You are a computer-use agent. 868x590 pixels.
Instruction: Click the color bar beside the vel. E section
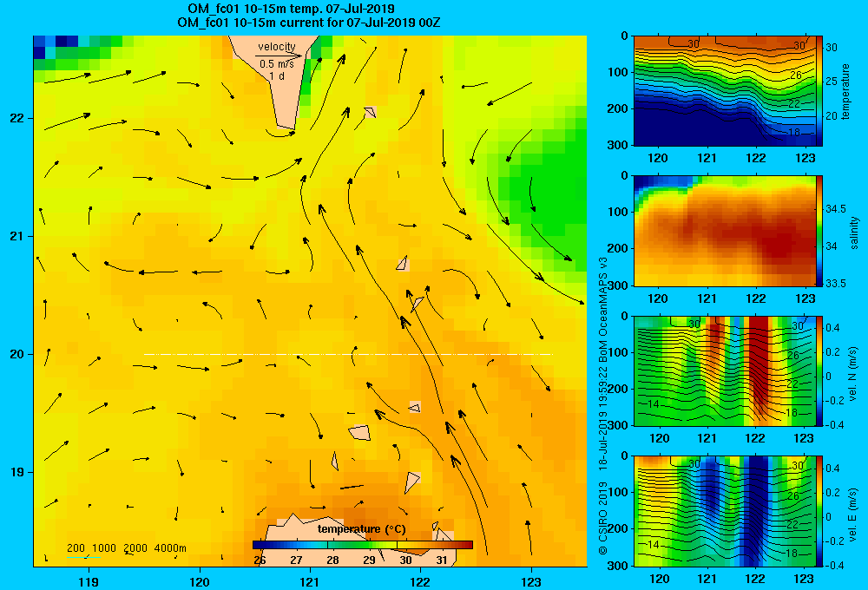819,511
